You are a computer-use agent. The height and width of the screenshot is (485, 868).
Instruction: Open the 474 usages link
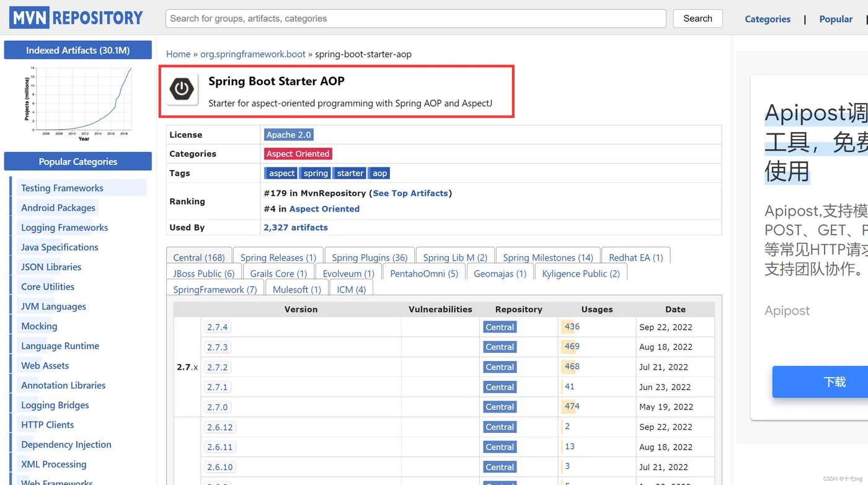click(x=572, y=406)
